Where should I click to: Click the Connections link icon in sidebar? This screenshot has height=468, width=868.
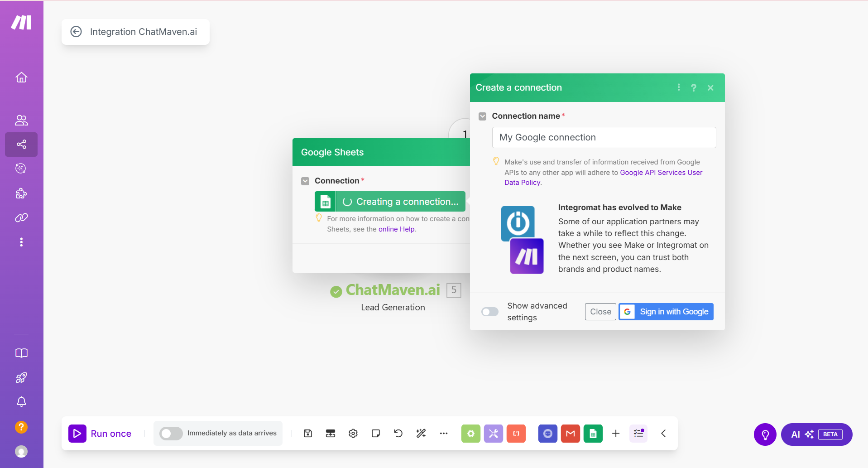tap(21, 218)
